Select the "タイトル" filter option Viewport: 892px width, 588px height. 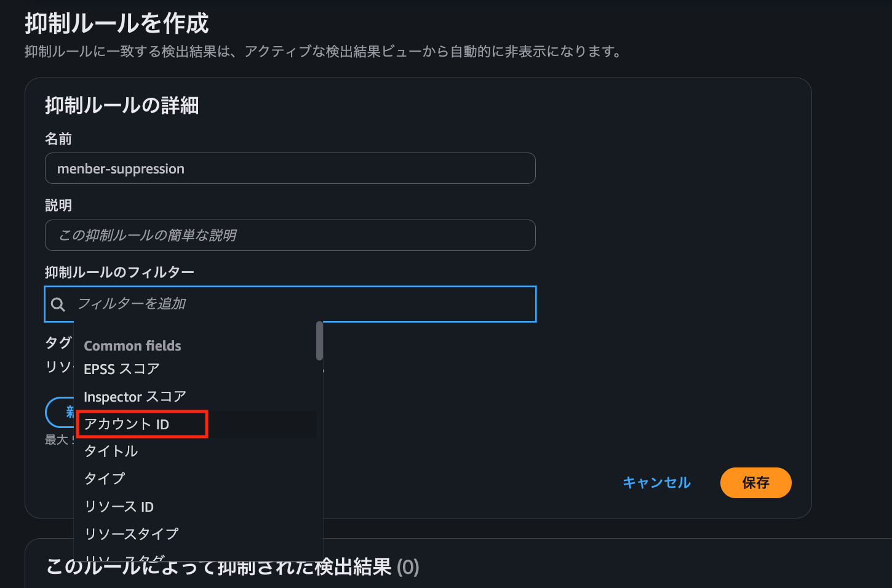111,451
